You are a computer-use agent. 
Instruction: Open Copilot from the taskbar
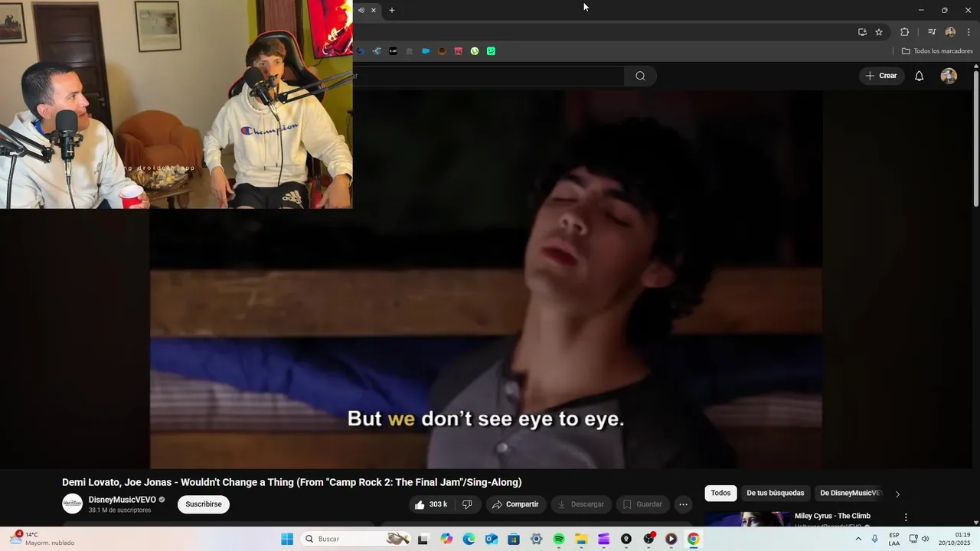(x=446, y=539)
